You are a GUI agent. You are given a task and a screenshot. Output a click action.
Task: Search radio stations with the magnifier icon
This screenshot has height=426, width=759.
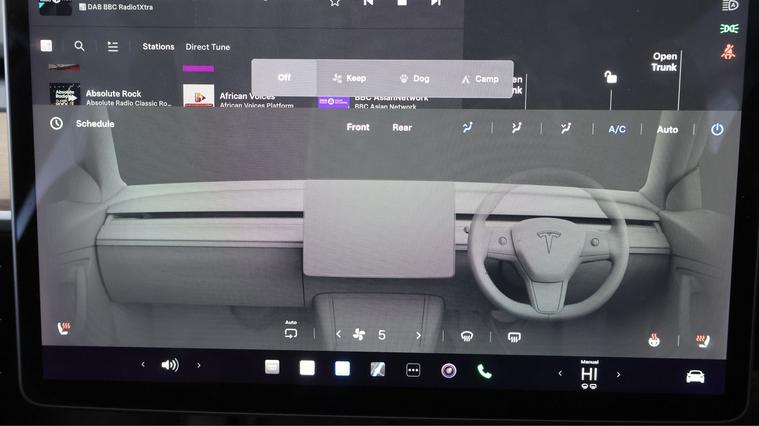click(79, 46)
